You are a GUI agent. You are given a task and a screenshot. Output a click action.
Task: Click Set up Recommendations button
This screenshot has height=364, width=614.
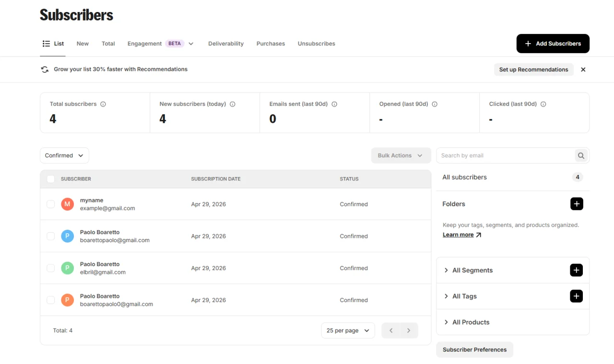(533, 70)
